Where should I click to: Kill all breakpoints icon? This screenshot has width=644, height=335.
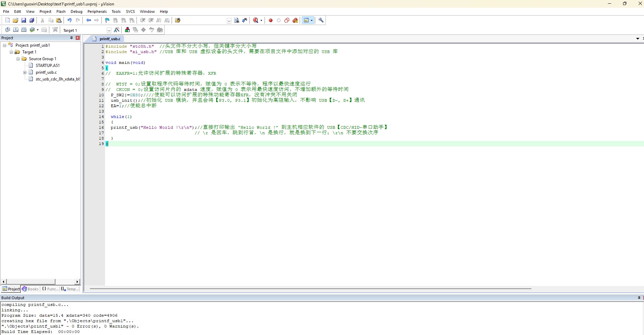click(295, 20)
